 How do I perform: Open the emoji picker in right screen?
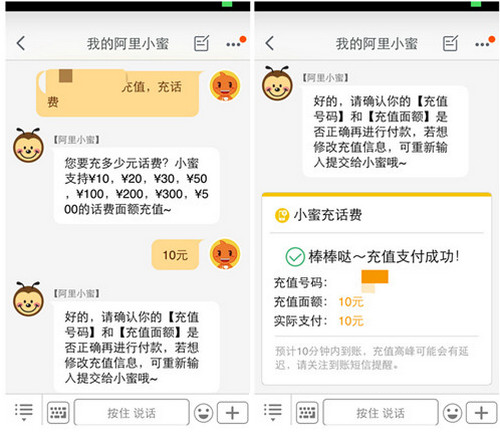[452, 413]
